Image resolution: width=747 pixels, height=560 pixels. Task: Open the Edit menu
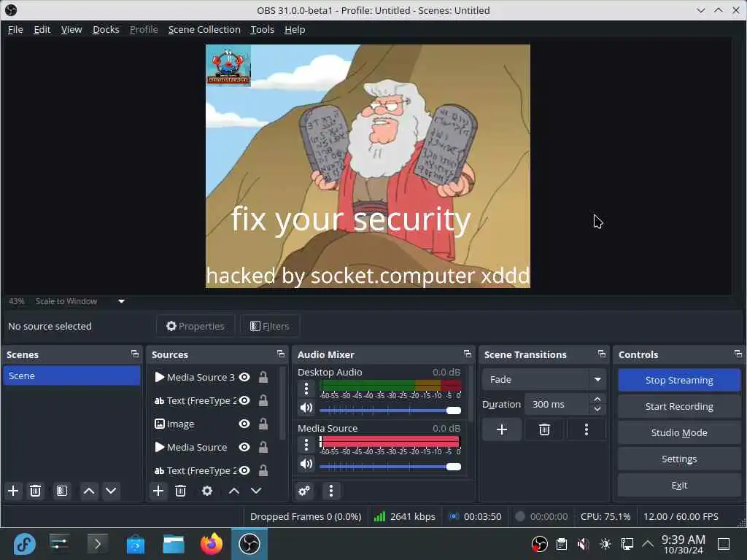(x=42, y=29)
